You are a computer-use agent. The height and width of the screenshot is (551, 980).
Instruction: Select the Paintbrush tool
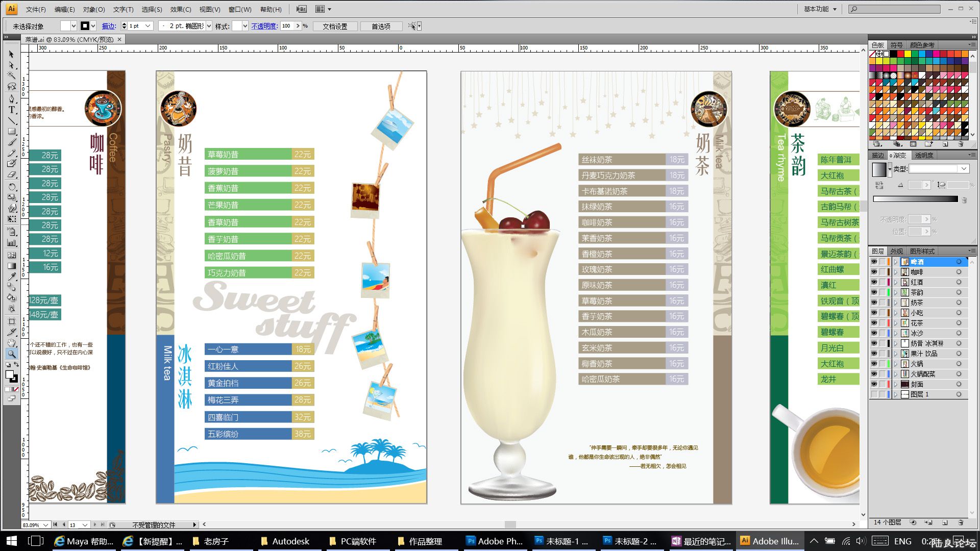pos(12,142)
